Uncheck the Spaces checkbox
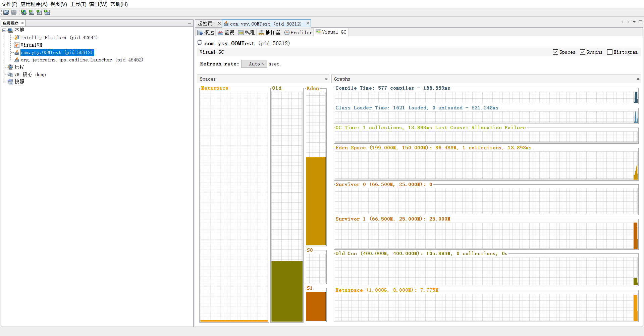The image size is (644, 336). point(555,52)
